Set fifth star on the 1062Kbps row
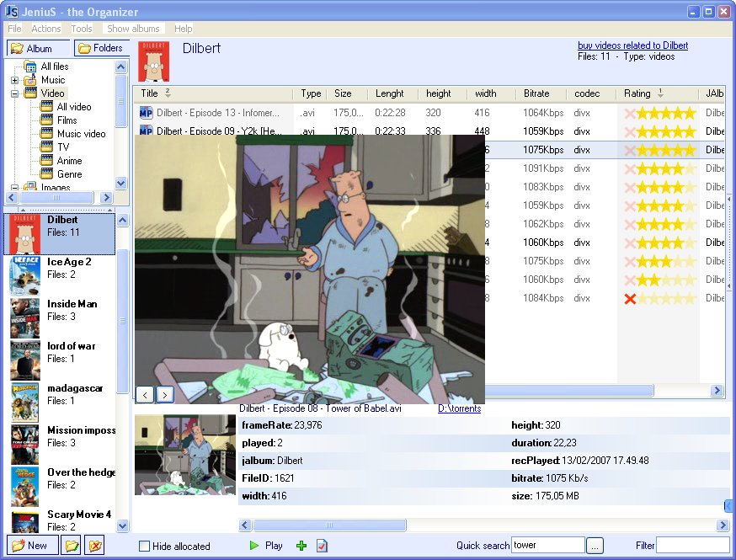The width and height of the screenshot is (736, 560). tap(689, 224)
